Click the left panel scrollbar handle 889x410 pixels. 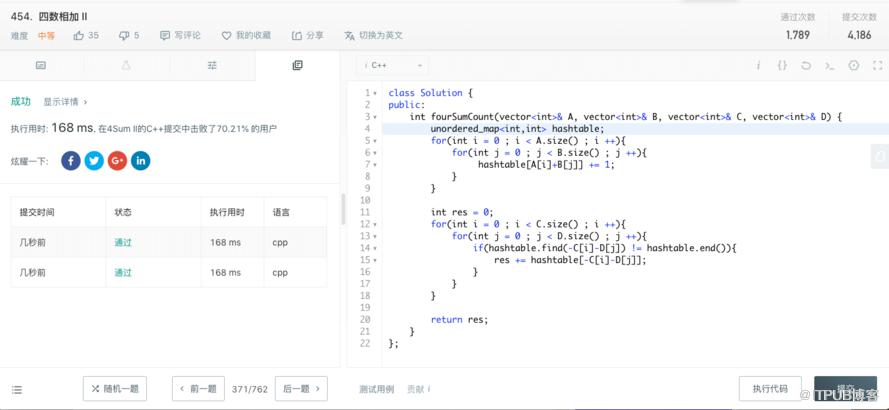pos(343,209)
